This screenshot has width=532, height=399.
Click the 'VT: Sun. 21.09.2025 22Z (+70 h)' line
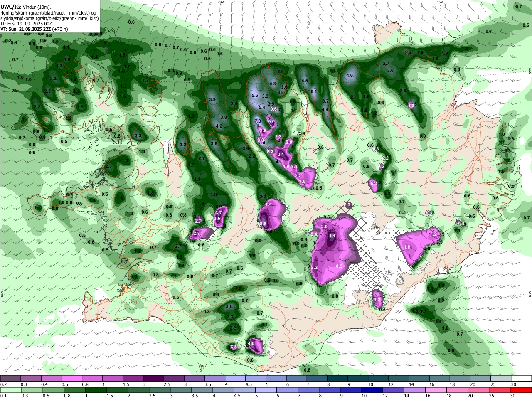[x=34, y=29]
